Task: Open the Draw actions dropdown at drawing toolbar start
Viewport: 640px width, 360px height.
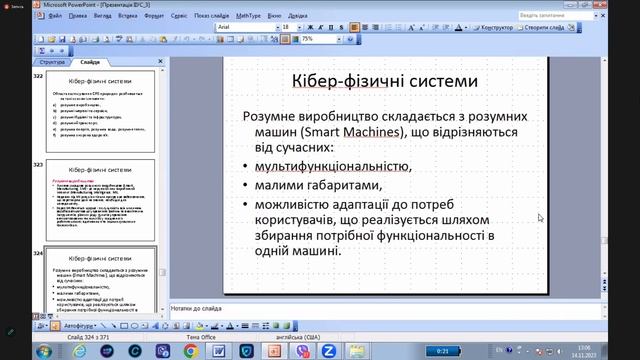Action: [42, 326]
